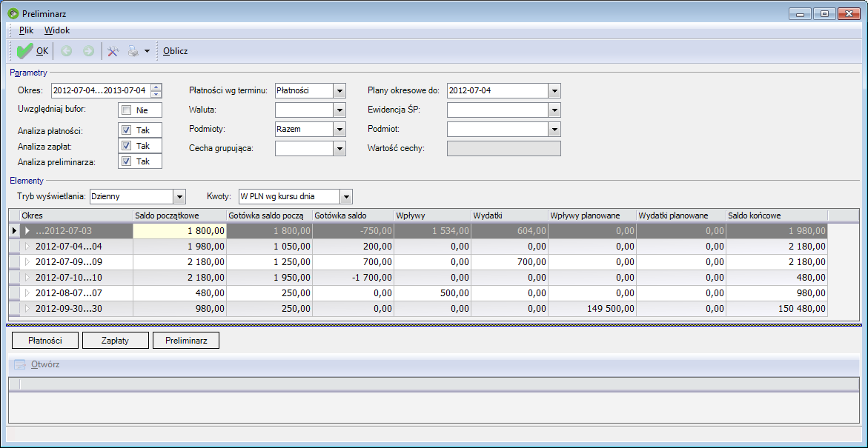Expand the 2012-07-09...09 row
The image size is (868, 448).
click(27, 261)
